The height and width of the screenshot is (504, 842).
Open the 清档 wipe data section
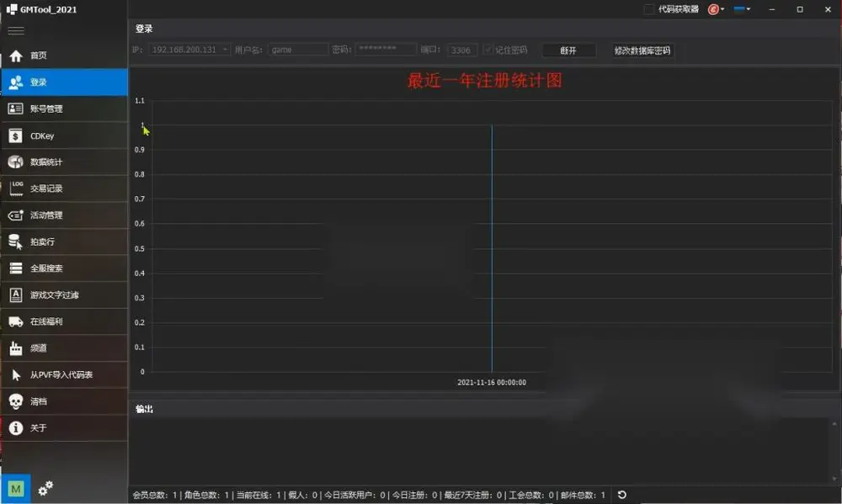(x=64, y=401)
